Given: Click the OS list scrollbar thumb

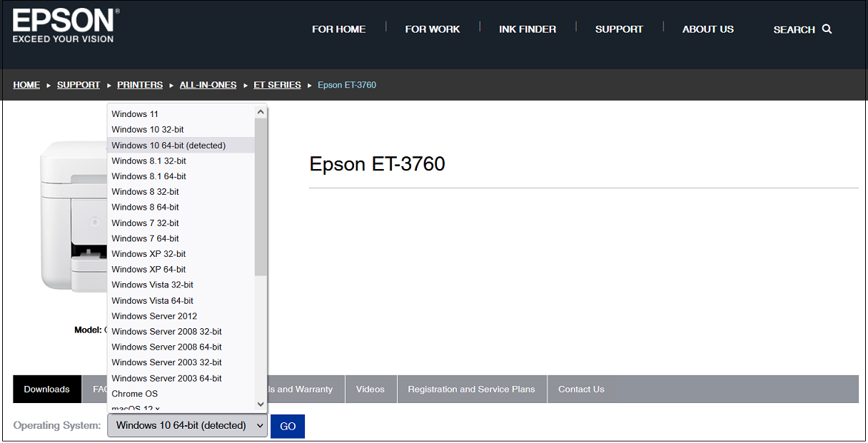Looking at the screenshot, I should [261, 197].
